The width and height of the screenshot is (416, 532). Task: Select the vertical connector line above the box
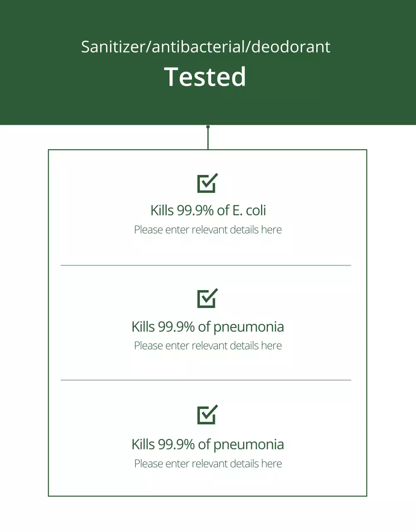pos(208,139)
